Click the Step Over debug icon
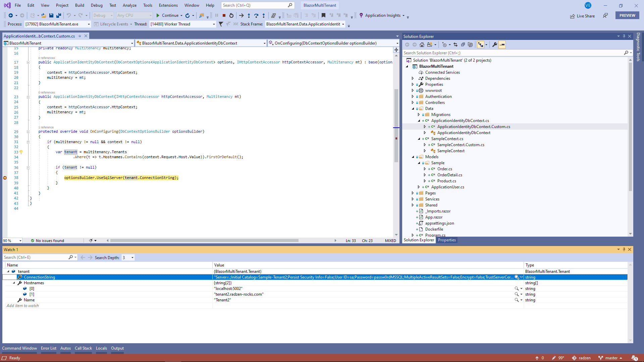This screenshot has width=644, height=362. [x=256, y=15]
